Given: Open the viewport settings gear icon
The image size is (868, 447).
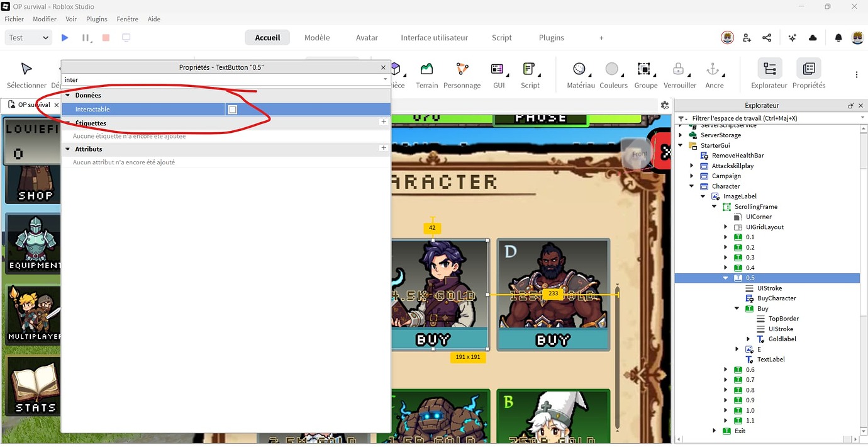Looking at the screenshot, I should point(664,106).
